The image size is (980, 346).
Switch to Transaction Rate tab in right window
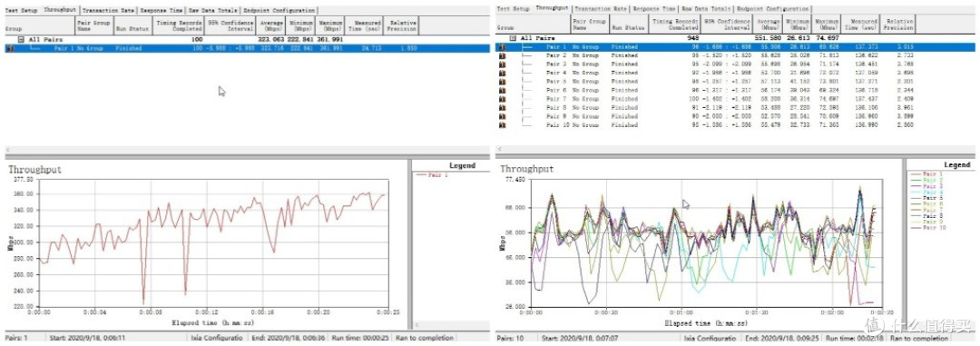601,9
